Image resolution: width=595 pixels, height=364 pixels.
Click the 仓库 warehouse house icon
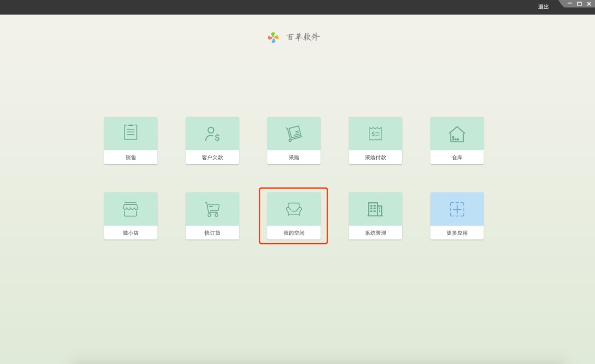click(457, 134)
